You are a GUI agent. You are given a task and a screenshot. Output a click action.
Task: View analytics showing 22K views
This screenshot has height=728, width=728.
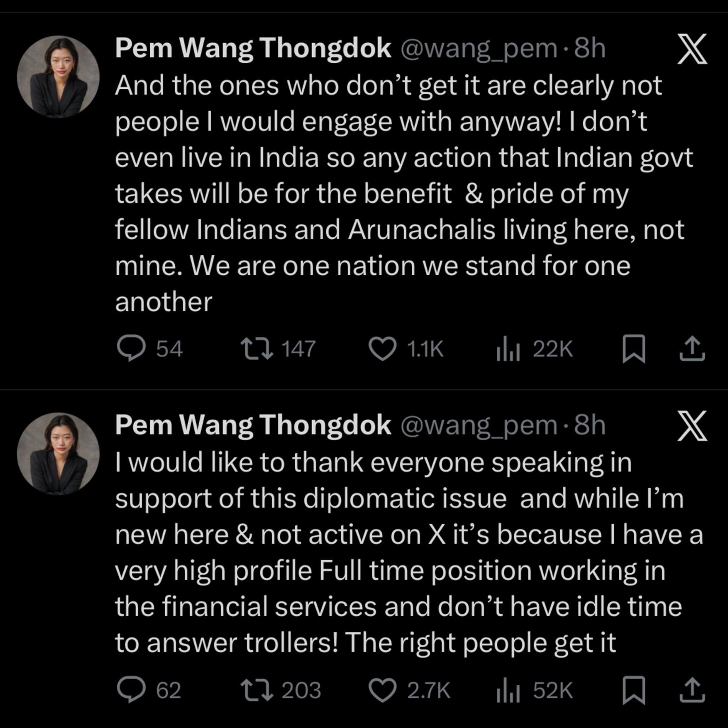(508, 349)
